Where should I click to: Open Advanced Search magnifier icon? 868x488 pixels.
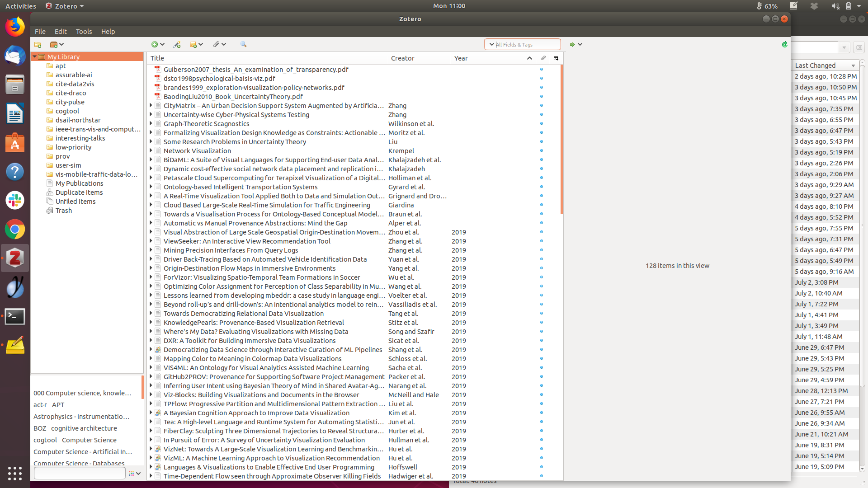pyautogui.click(x=243, y=44)
